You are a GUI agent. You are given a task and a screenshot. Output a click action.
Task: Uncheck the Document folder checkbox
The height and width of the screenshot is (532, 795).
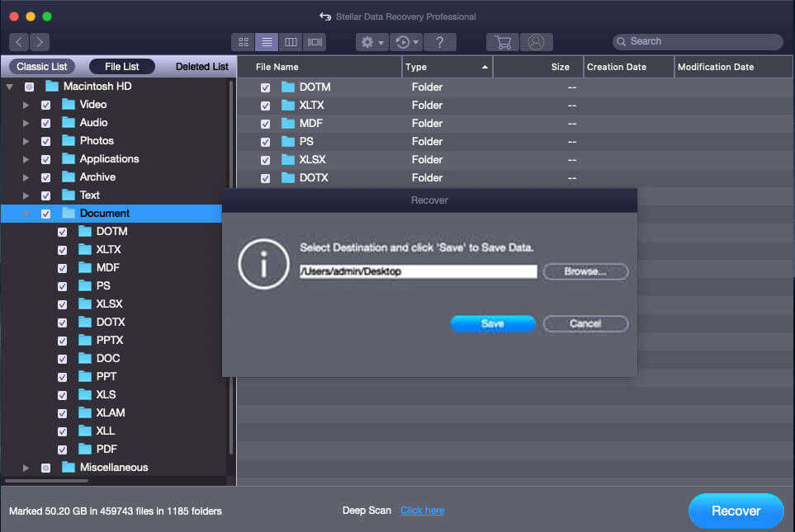(45, 214)
